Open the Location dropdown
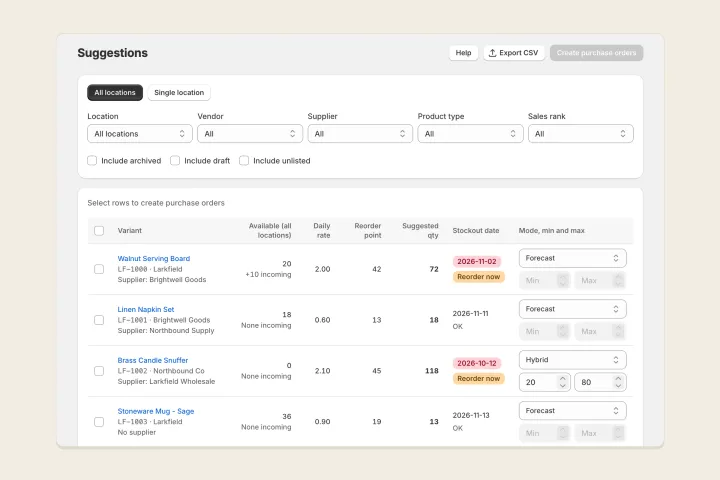 tap(140, 134)
